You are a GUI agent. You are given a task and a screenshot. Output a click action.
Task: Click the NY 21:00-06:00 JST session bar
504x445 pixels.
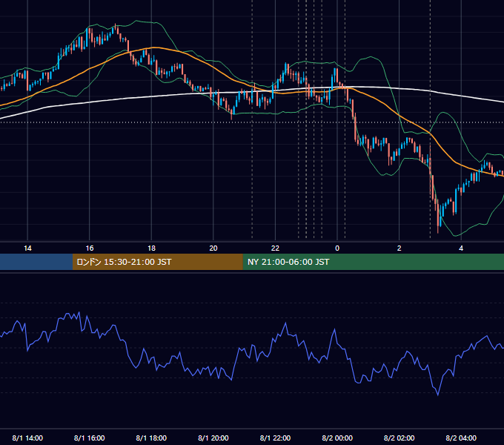pos(373,262)
